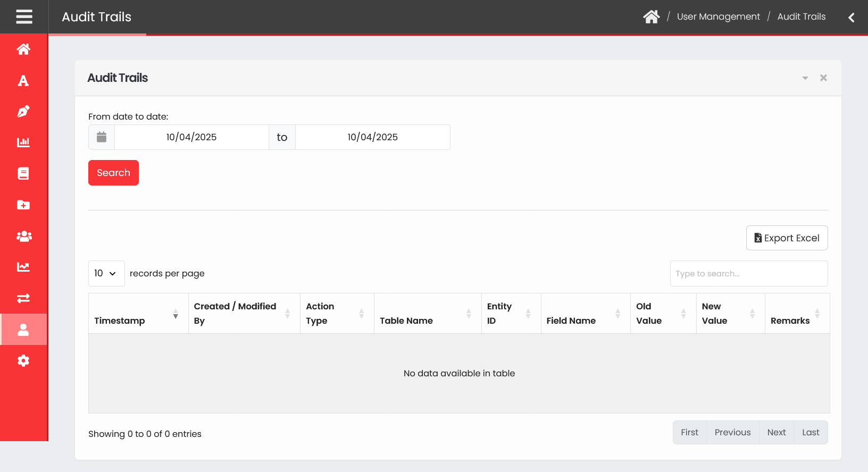Sort by Entity ID column
The image size is (868, 472).
(511, 314)
